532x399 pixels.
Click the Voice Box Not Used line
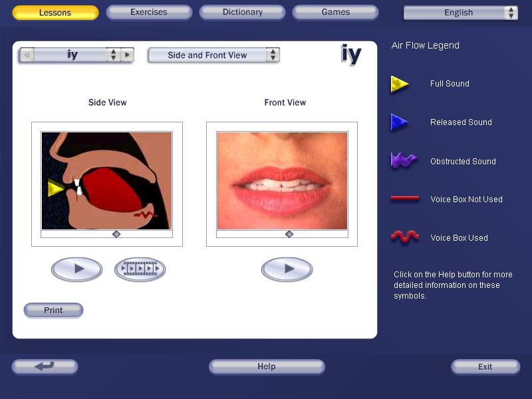(404, 199)
